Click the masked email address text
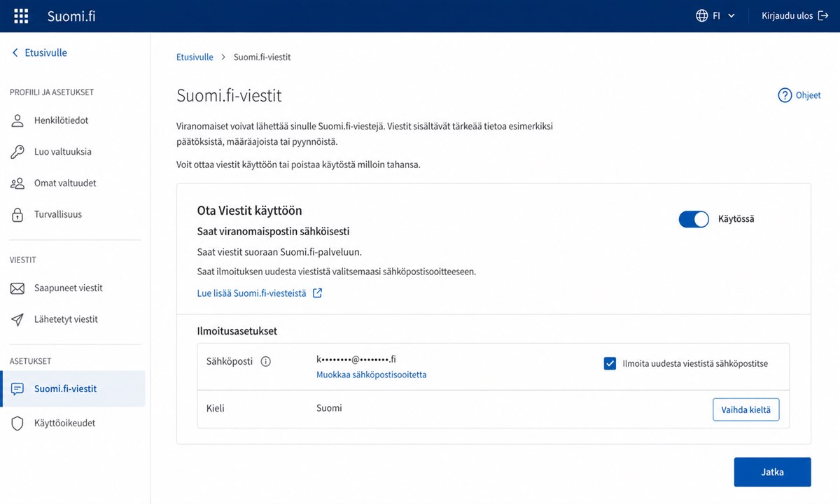Image resolution: width=840 pixels, height=504 pixels. pos(356,359)
